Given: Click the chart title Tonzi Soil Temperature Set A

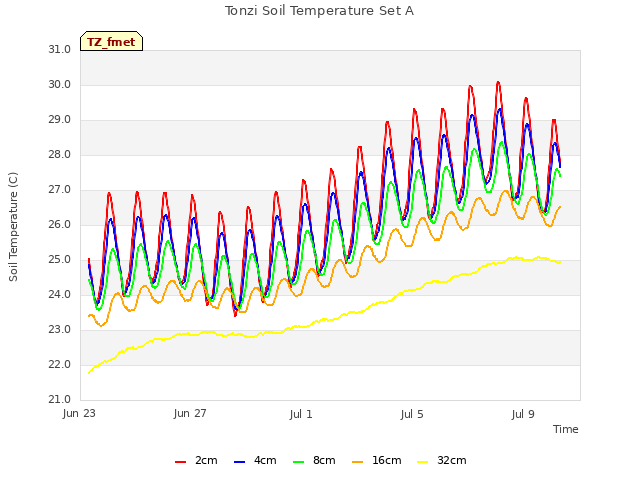Looking at the screenshot, I should (x=319, y=11).
